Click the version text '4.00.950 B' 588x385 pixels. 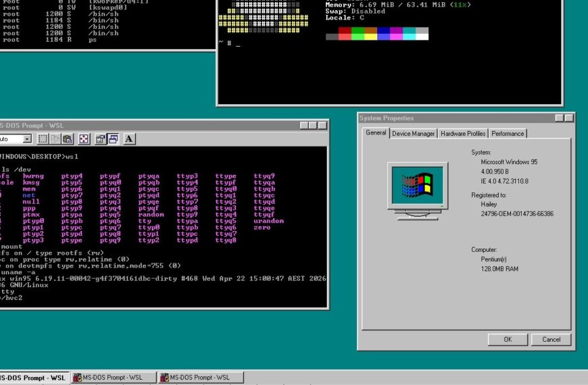pyautogui.click(x=495, y=172)
